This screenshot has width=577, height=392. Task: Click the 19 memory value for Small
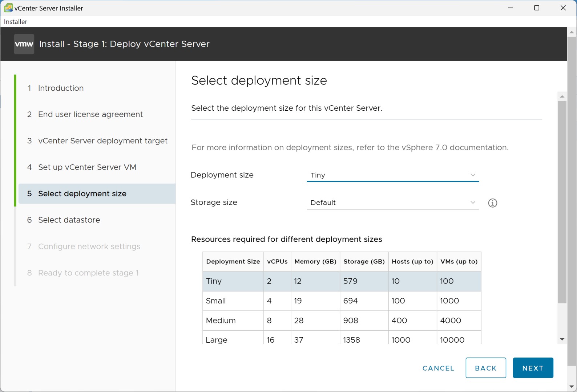[x=298, y=301]
